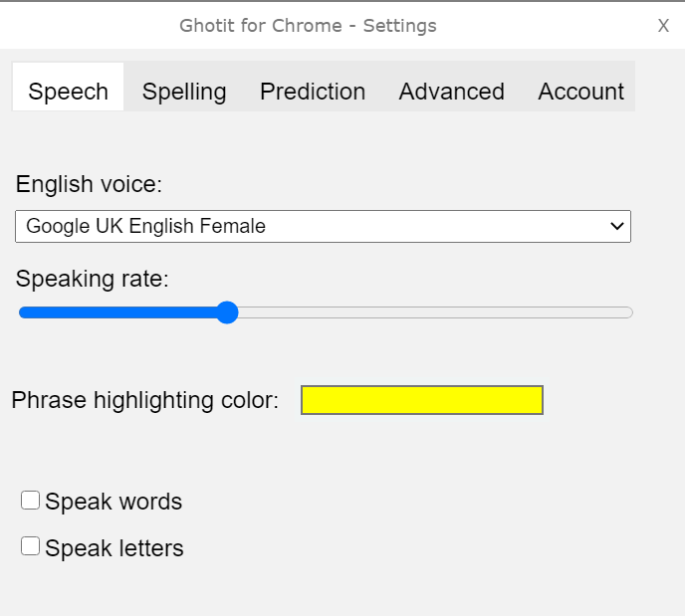The image size is (685, 616).
Task: Click the "Speak words" label text
Action: [x=114, y=502]
